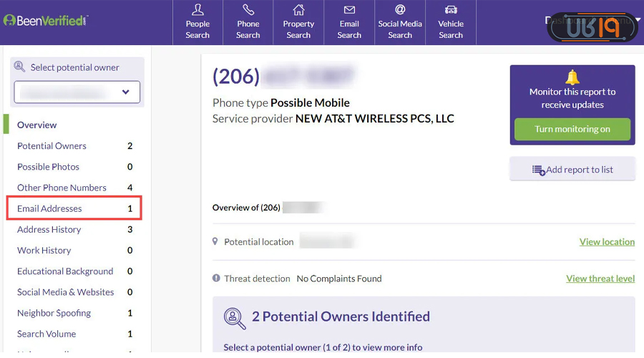Go to Address History section
The height and width of the screenshot is (358, 644).
click(x=49, y=229)
